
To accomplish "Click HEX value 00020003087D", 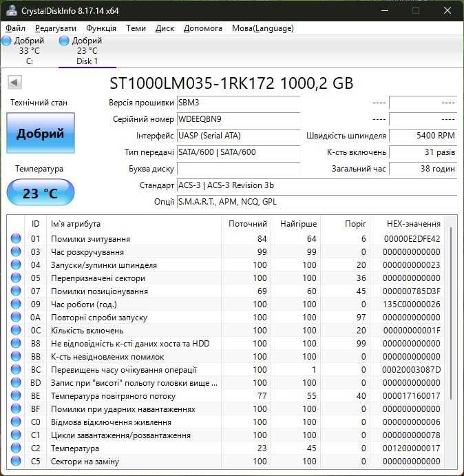I will (411, 369).
